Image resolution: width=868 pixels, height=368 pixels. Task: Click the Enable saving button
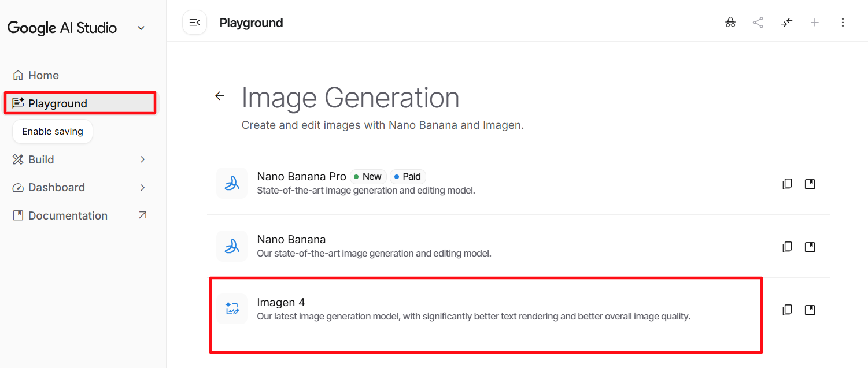(x=53, y=132)
